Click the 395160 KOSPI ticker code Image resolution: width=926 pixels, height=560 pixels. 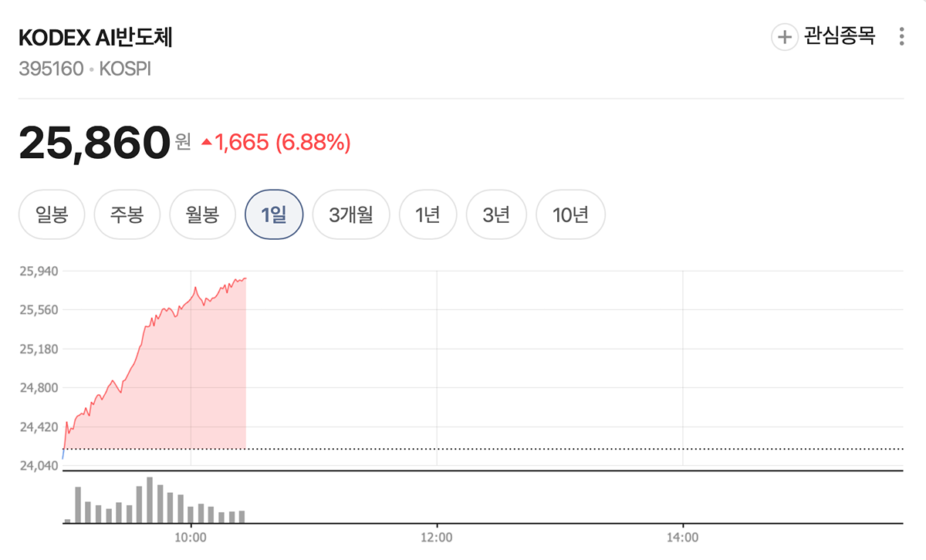tap(85, 69)
